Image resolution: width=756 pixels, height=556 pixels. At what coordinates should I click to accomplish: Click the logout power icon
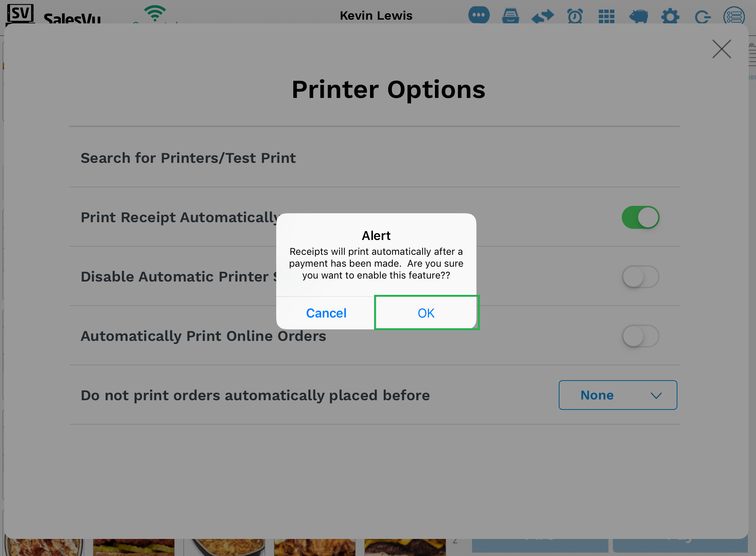pyautogui.click(x=702, y=16)
